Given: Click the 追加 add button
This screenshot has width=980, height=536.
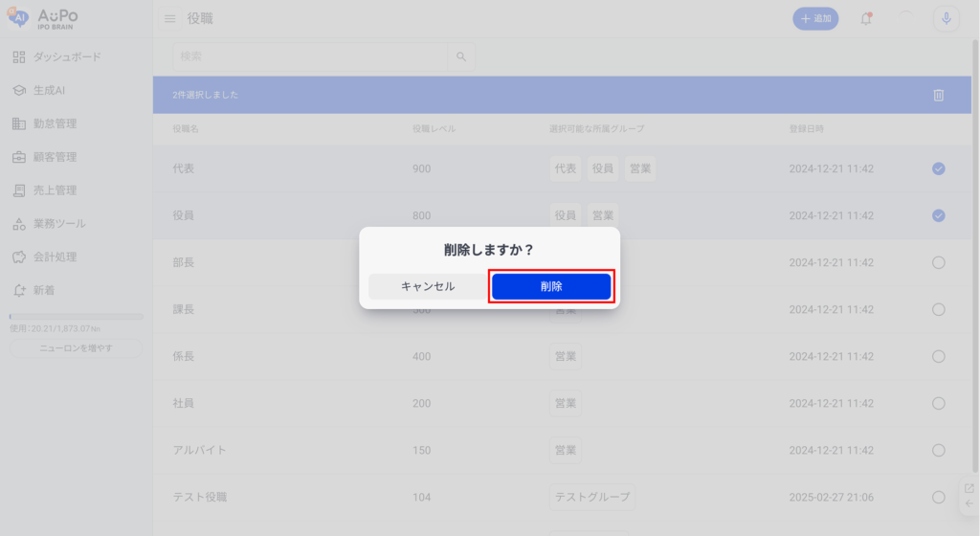Looking at the screenshot, I should point(815,18).
